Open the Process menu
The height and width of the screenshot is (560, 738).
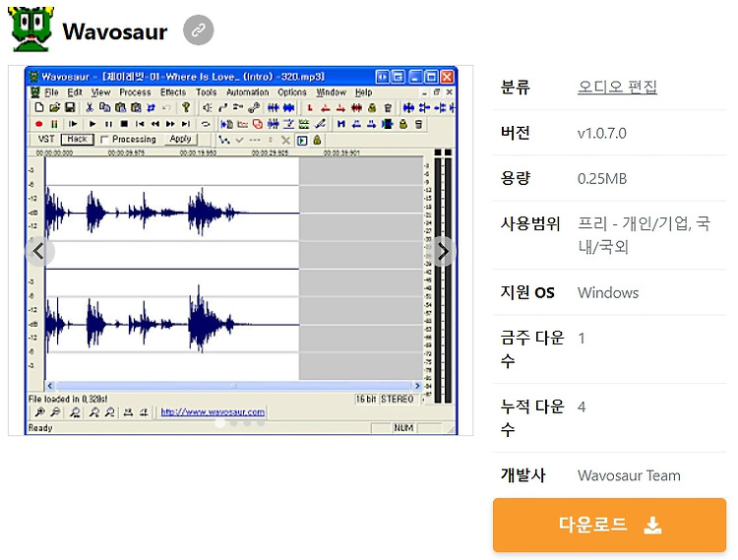pos(135,93)
